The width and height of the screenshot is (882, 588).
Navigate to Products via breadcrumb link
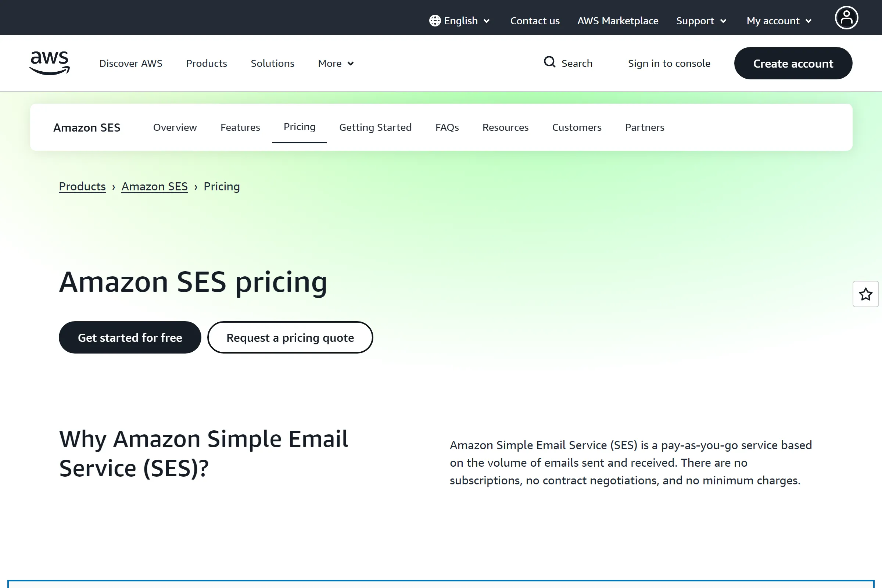click(x=82, y=186)
